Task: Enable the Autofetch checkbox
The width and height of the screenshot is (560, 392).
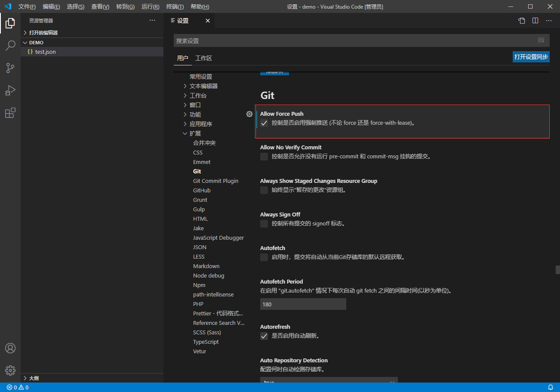Action: (x=264, y=257)
